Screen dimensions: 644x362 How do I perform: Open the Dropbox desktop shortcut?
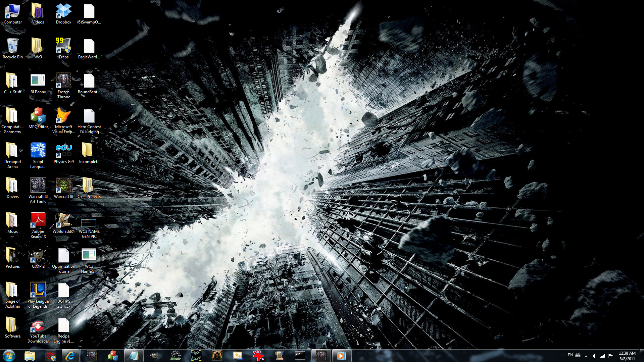tap(63, 14)
